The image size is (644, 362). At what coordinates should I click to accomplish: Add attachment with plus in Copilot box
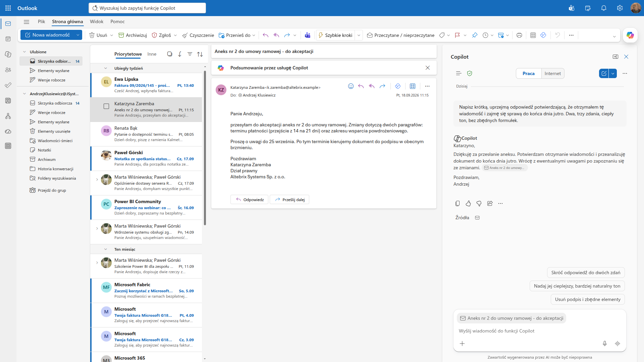click(x=462, y=344)
